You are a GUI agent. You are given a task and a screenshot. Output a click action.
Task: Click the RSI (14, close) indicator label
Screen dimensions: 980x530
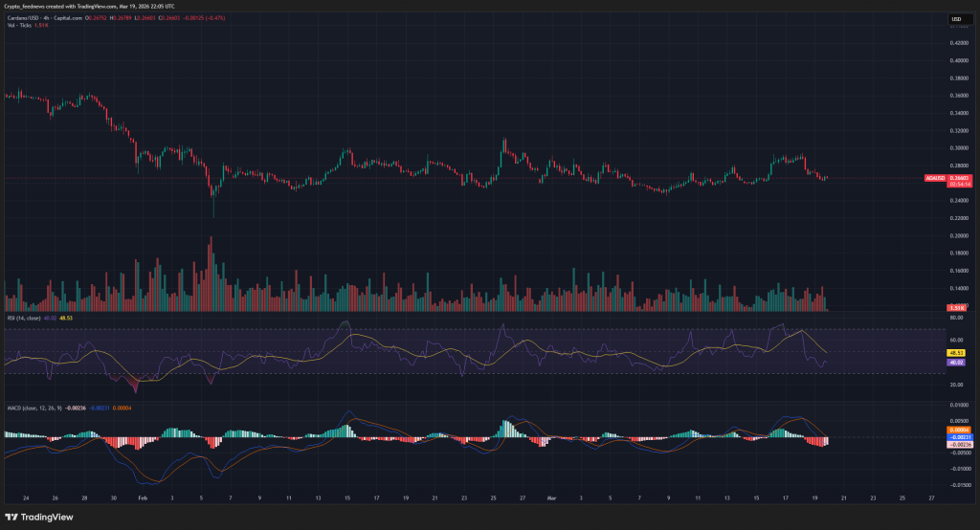24,319
